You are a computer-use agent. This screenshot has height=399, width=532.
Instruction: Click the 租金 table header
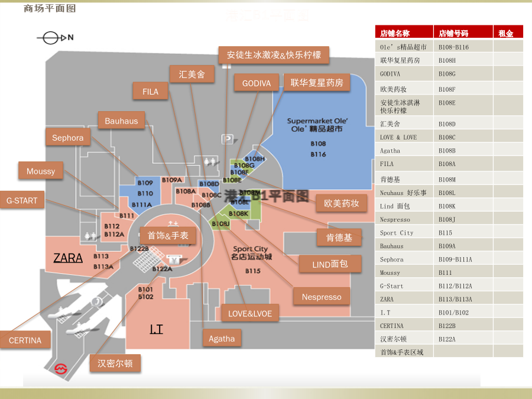point(505,33)
